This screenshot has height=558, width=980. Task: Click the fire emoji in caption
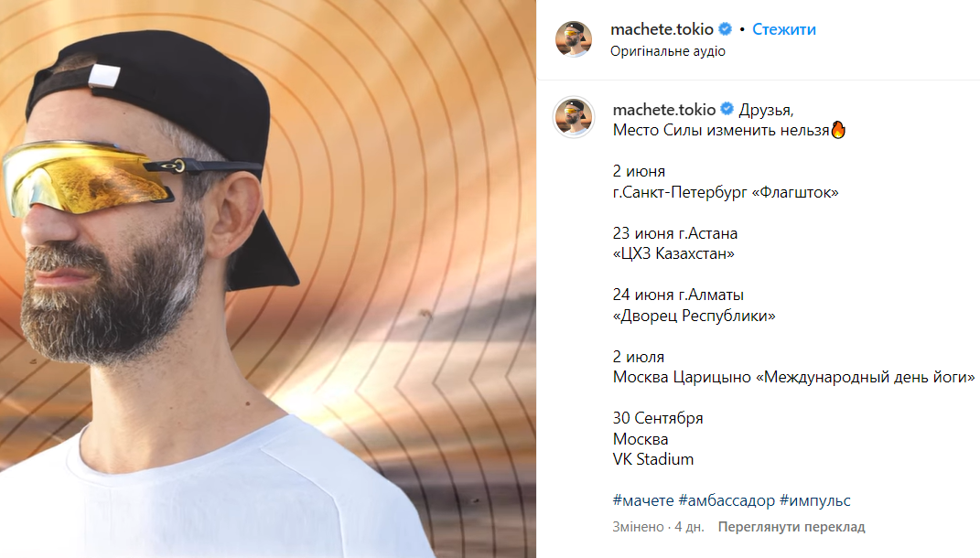pyautogui.click(x=838, y=130)
